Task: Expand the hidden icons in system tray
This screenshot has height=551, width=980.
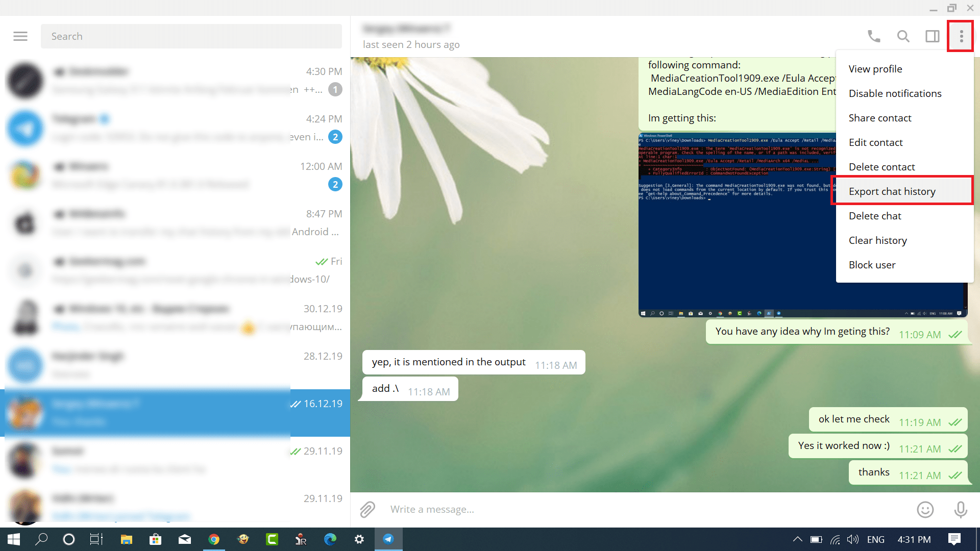Action: tap(797, 539)
